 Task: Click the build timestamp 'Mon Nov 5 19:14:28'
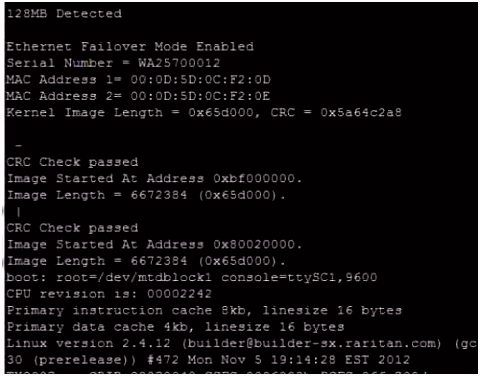point(262,360)
